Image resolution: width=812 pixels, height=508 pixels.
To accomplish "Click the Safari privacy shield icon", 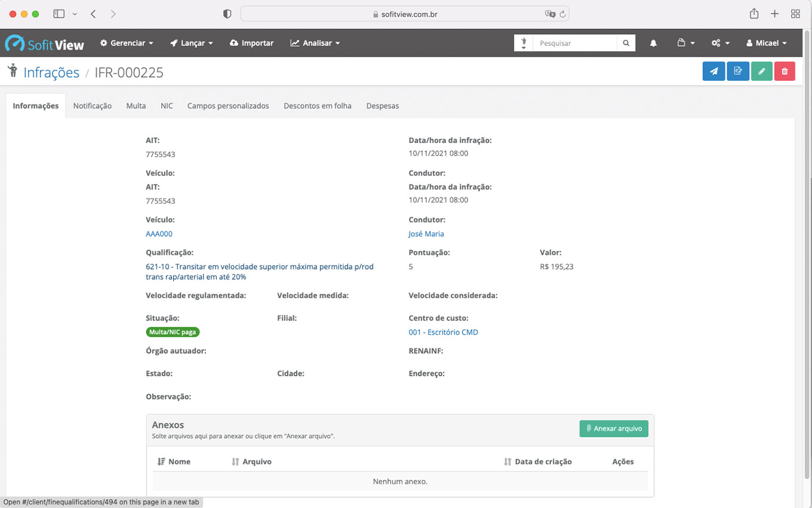I will (x=227, y=14).
